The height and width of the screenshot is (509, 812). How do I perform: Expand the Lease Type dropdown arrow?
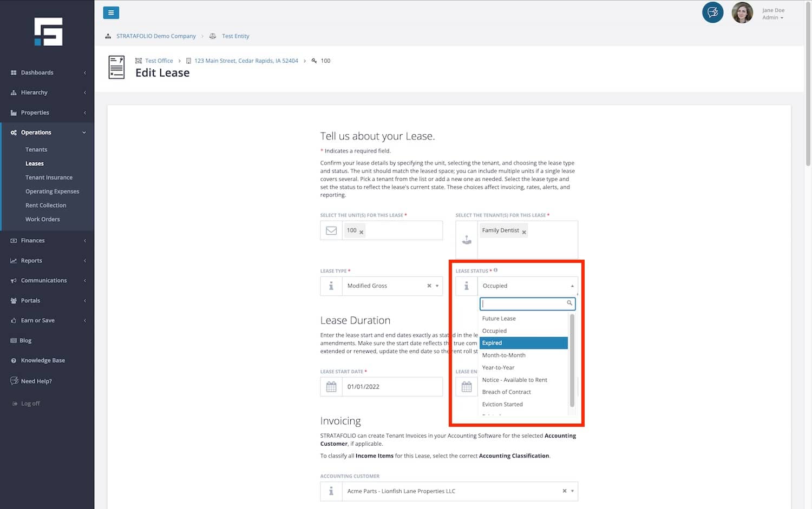pos(437,286)
